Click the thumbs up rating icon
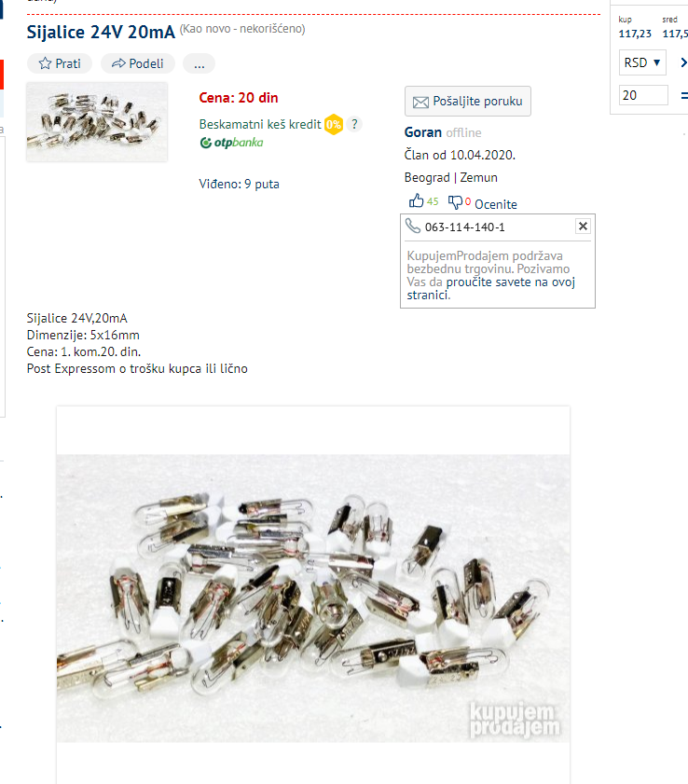 click(416, 201)
